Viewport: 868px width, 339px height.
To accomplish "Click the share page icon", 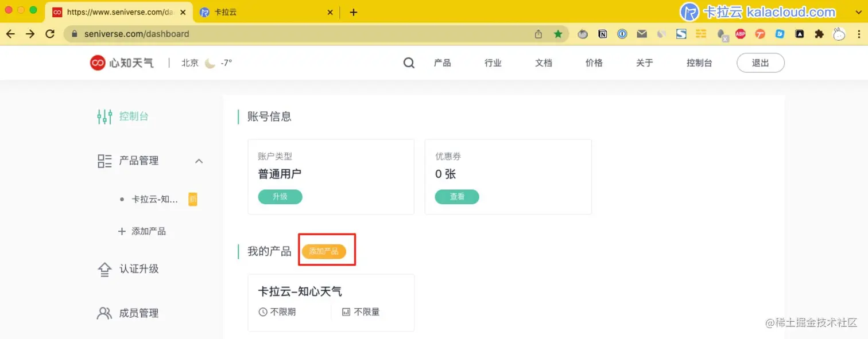I will [x=538, y=34].
